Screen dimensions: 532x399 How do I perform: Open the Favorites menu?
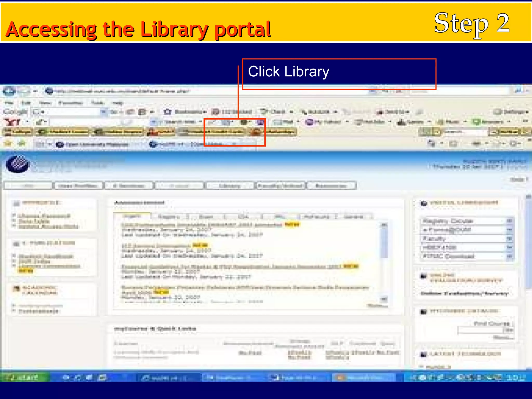pos(71,103)
